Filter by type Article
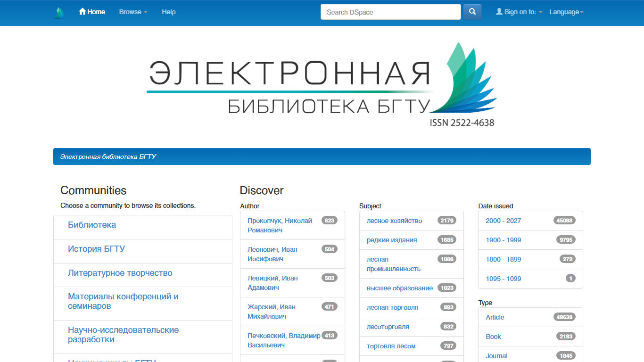The width and height of the screenshot is (644, 362). pyautogui.click(x=495, y=317)
